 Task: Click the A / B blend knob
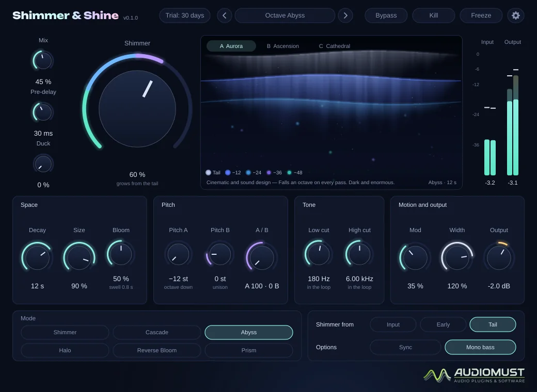pyautogui.click(x=262, y=257)
